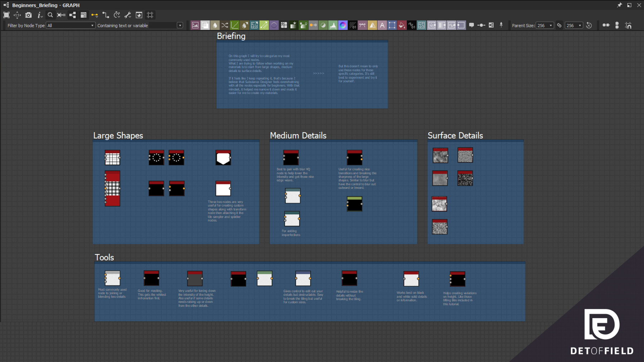Open the Parent Size width dropdown

pos(551,25)
